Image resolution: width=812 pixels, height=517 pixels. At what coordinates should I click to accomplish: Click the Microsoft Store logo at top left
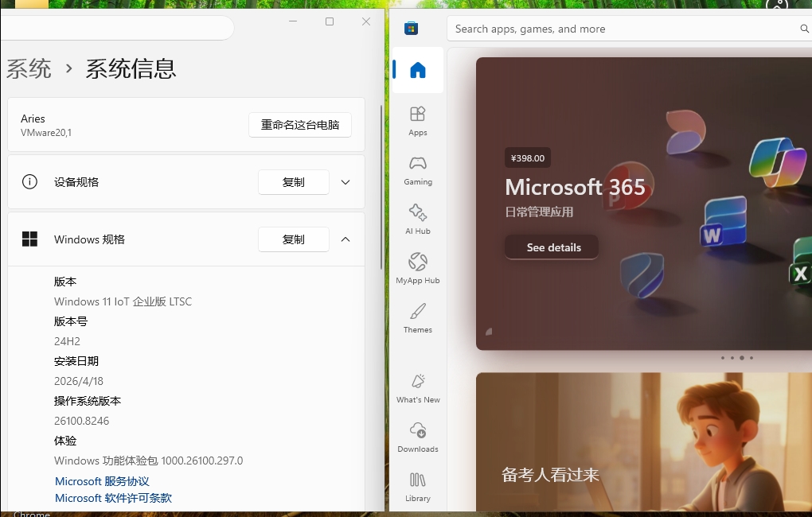point(411,28)
